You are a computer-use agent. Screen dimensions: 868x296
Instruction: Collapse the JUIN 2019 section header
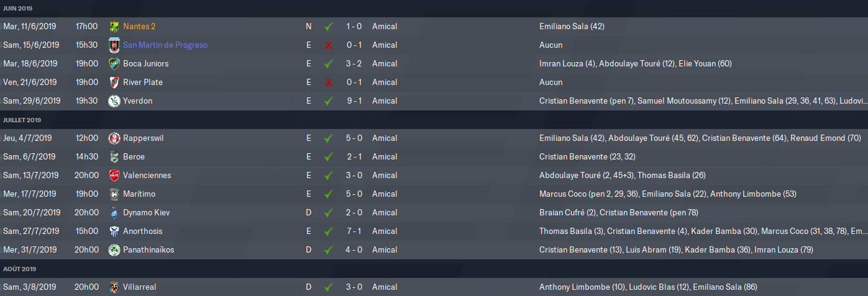18,9
